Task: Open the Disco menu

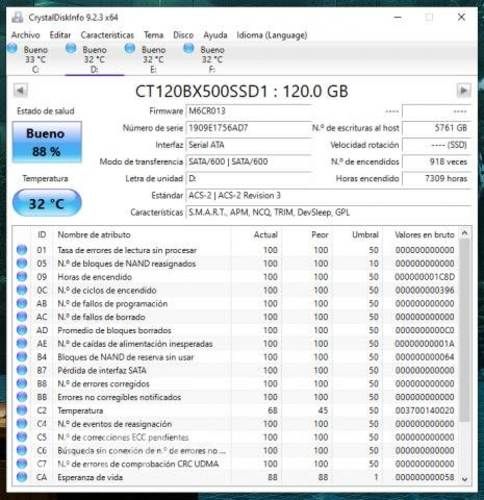Action: 183,35
